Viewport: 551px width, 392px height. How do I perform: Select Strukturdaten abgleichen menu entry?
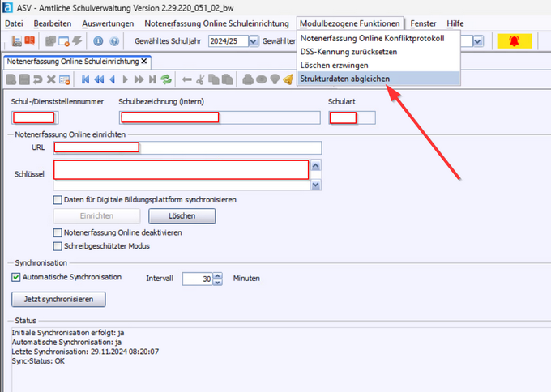click(x=344, y=79)
